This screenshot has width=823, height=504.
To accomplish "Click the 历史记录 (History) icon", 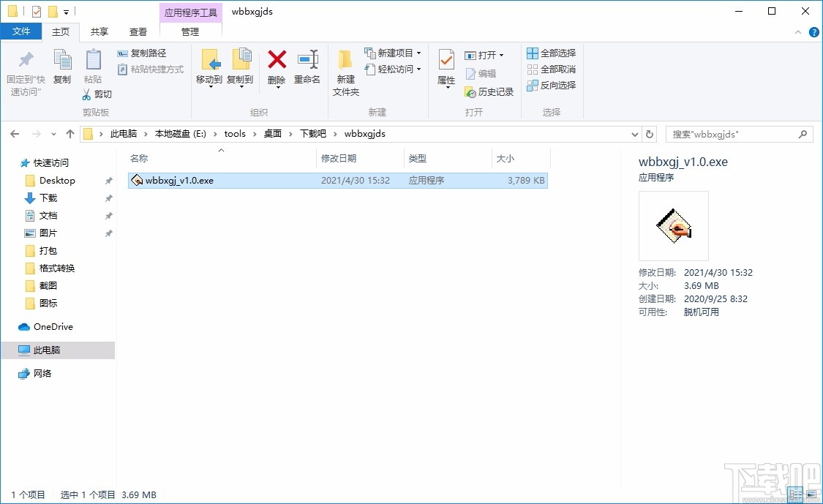I will click(489, 92).
